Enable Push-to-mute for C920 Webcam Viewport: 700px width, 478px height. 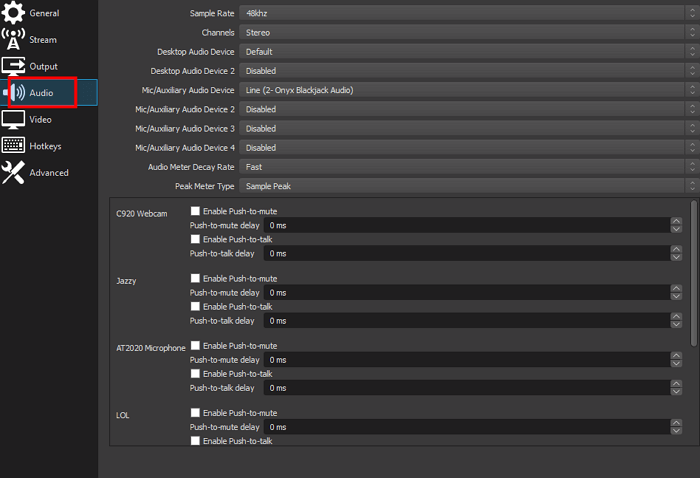[x=196, y=211]
